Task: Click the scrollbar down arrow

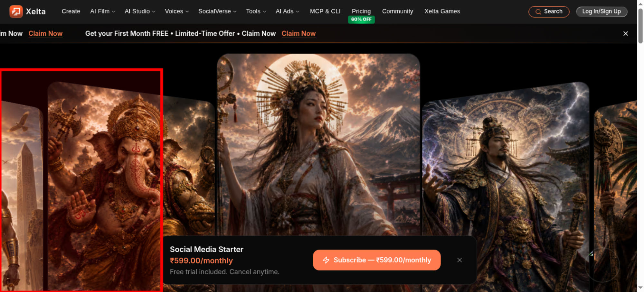Action: [x=640, y=288]
